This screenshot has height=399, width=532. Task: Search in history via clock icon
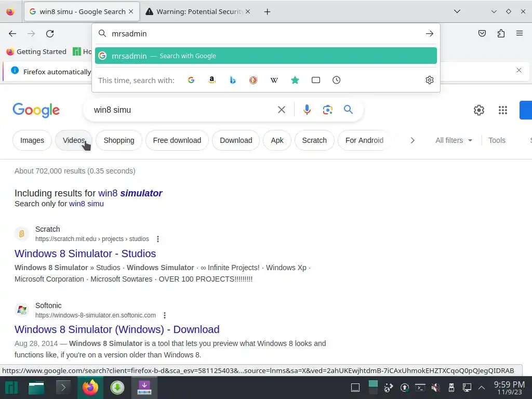(x=336, y=80)
